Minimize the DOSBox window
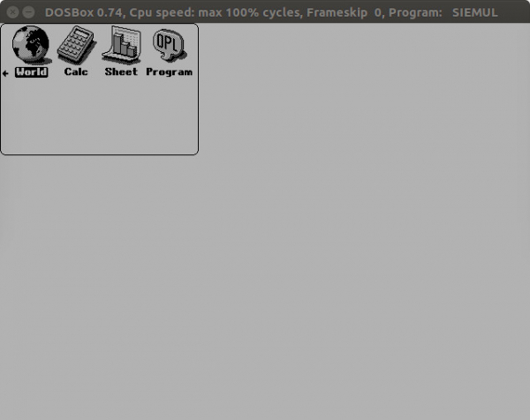Image resolution: width=530 pixels, height=420 pixels. (29, 12)
